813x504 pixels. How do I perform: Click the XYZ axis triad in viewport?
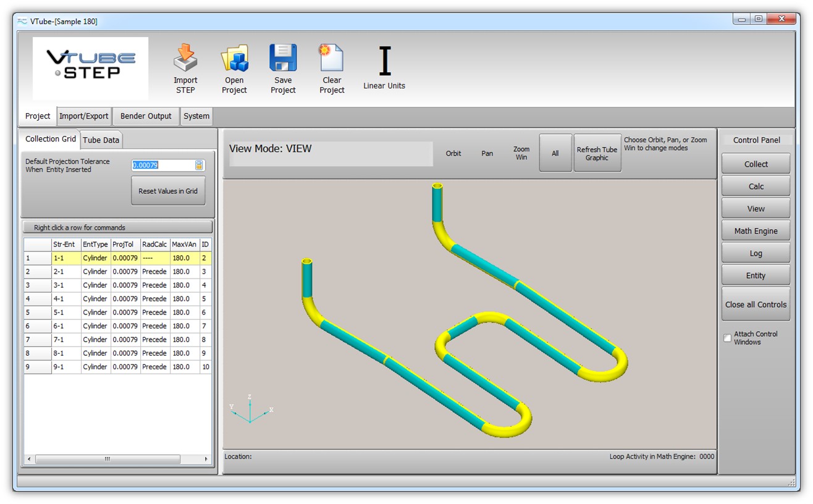pos(250,410)
